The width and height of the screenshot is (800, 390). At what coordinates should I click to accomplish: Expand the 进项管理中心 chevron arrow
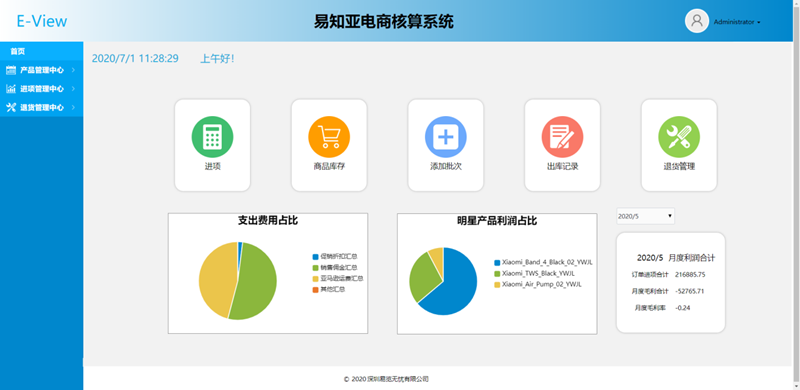tap(73, 89)
